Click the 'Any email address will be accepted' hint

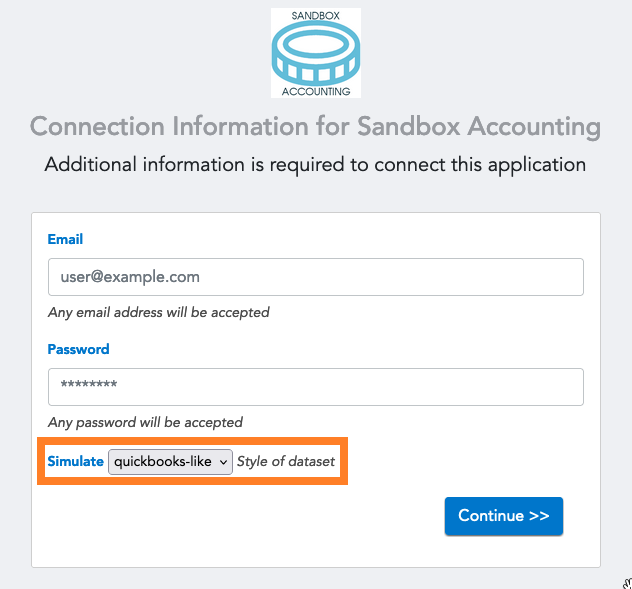click(159, 312)
